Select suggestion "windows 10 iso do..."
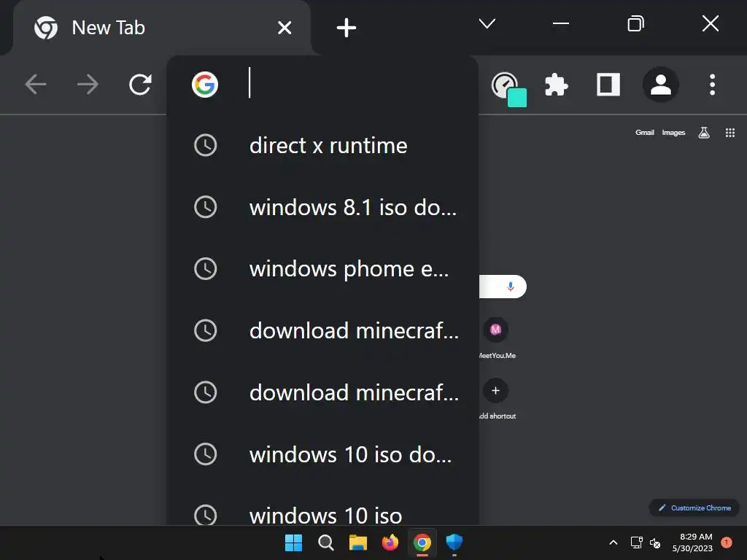This screenshot has height=560, width=747. [x=322, y=454]
